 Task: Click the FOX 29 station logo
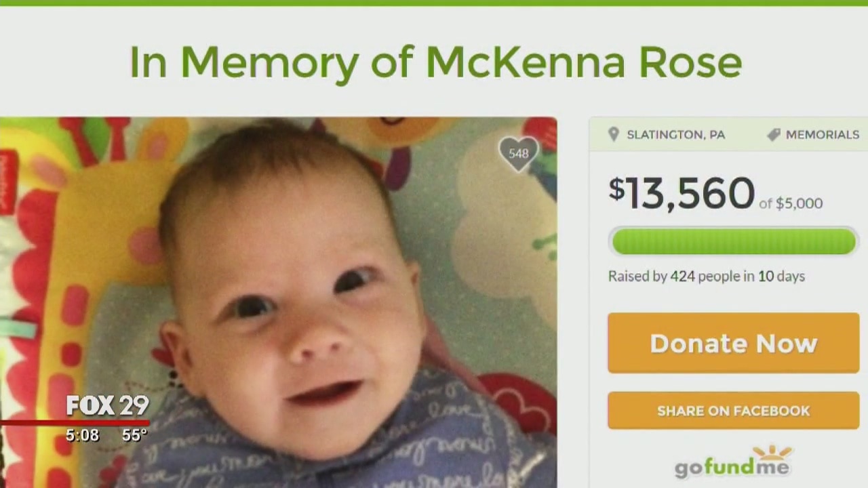107,405
